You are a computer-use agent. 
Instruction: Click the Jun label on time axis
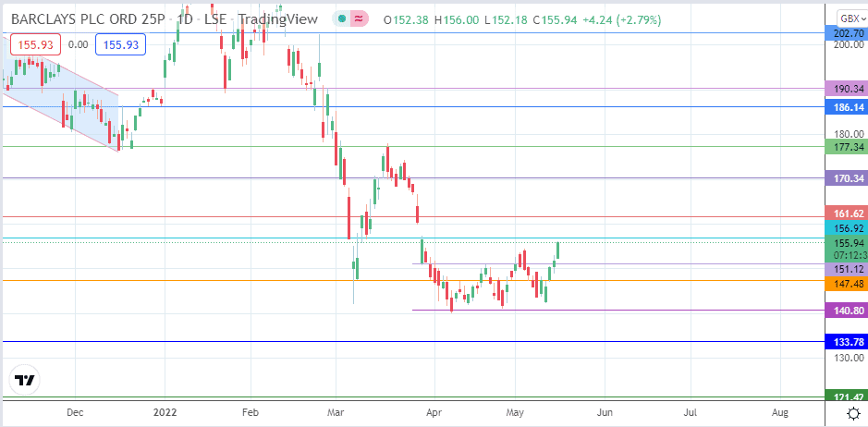pos(605,412)
